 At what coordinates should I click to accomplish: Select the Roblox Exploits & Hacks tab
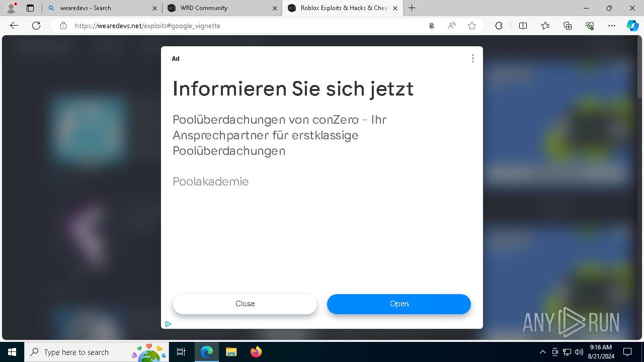[342, 8]
